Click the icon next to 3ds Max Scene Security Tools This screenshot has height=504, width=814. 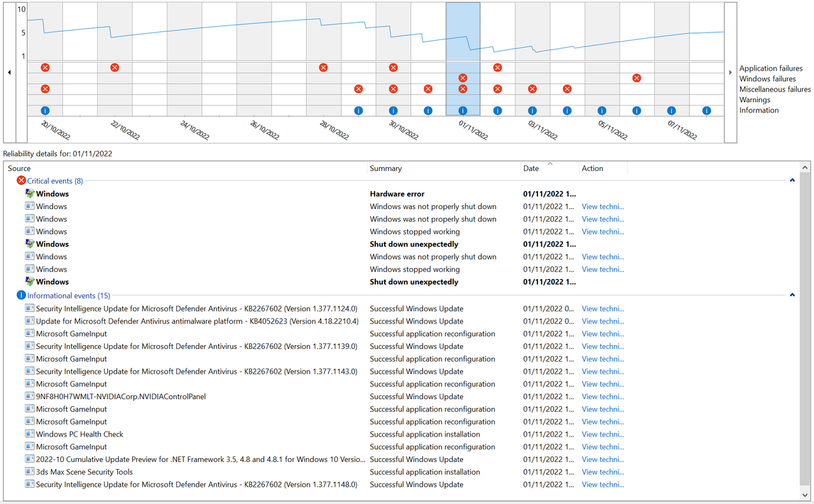[29, 472]
